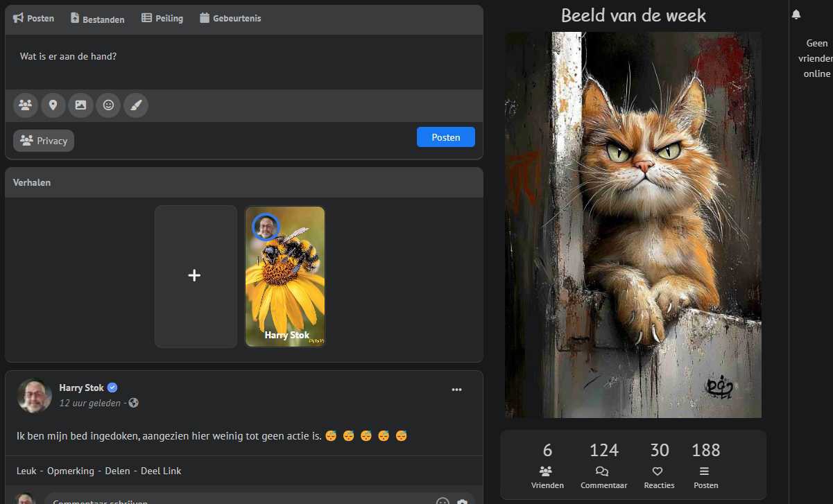Open the notifications bell icon
The image size is (833, 504).
796,15
